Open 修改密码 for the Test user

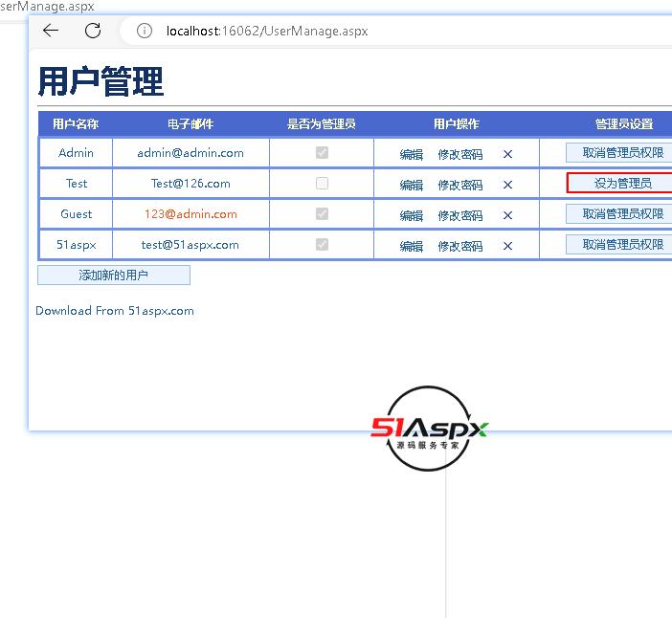pyautogui.click(x=460, y=185)
